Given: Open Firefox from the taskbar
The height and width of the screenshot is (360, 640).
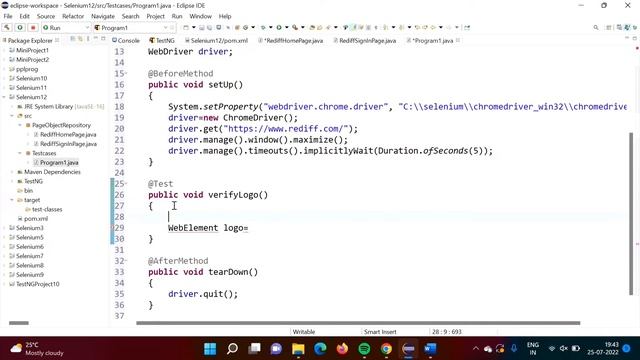Looking at the screenshot, I should point(342,349).
